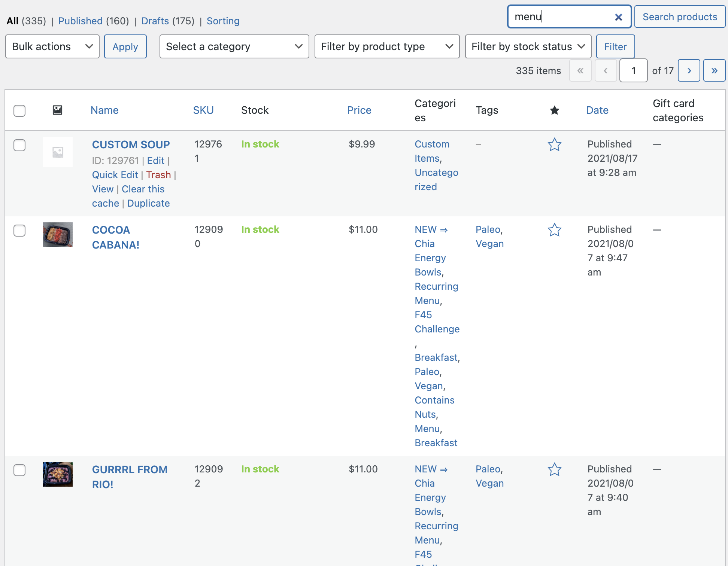Toggle featured star for COCOA CABANA!
Image resolution: width=728 pixels, height=566 pixels.
point(555,230)
